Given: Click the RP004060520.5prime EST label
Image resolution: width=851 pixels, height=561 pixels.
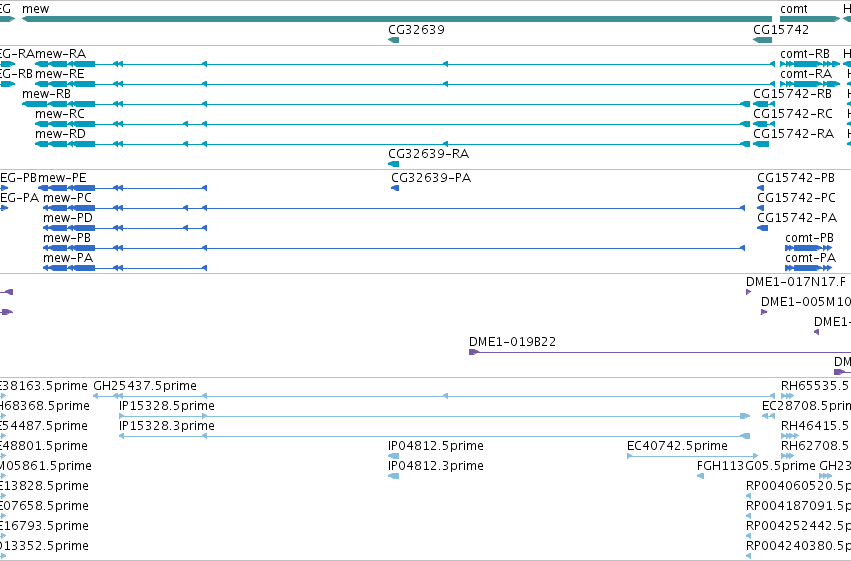Looking at the screenshot, I should tap(798, 486).
